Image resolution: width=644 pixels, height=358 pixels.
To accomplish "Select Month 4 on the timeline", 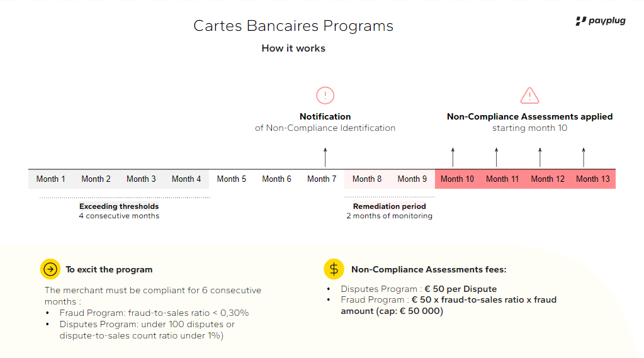I will click(186, 179).
